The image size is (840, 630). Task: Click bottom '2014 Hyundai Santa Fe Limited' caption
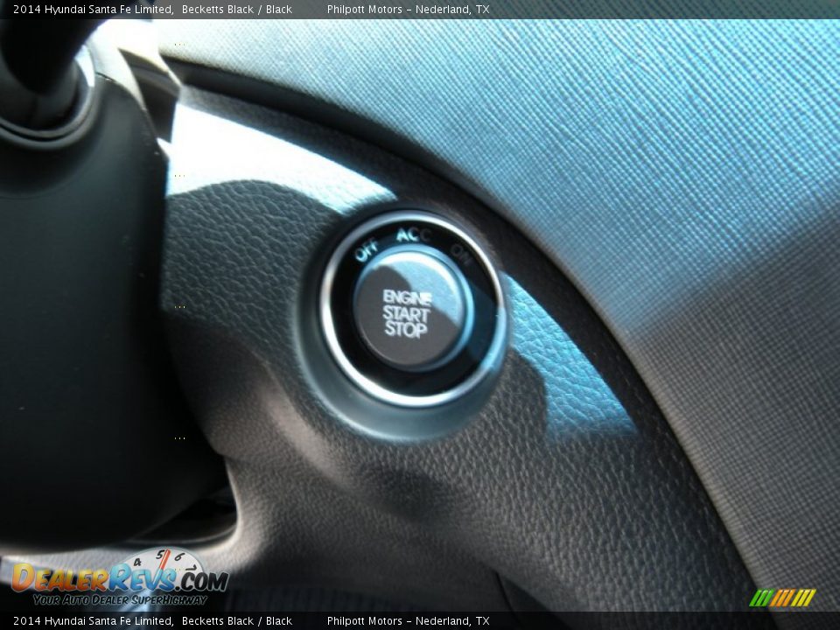coord(93,621)
